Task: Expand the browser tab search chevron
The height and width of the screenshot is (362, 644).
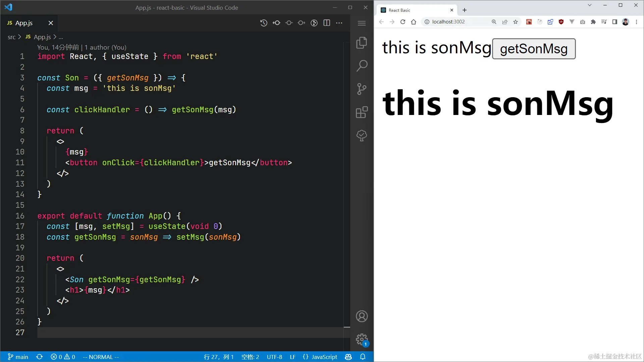Action: tap(589, 5)
